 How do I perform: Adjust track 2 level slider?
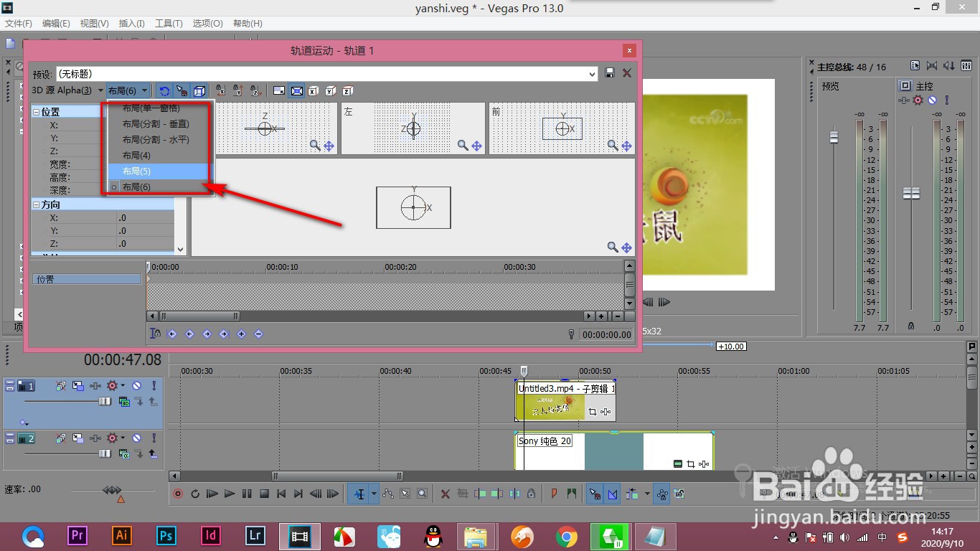pos(105,453)
